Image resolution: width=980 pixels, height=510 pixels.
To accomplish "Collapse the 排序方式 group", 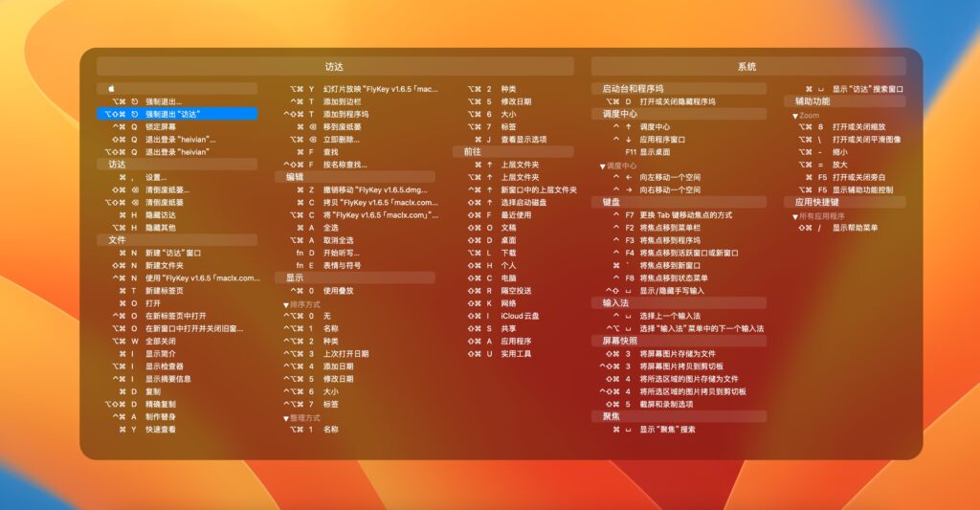I will click(286, 305).
